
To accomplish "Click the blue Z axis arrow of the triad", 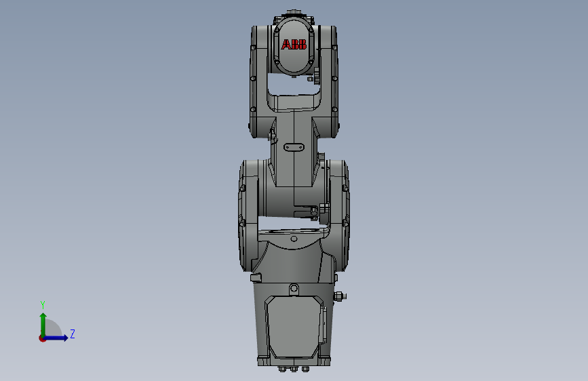I will click(56, 338).
